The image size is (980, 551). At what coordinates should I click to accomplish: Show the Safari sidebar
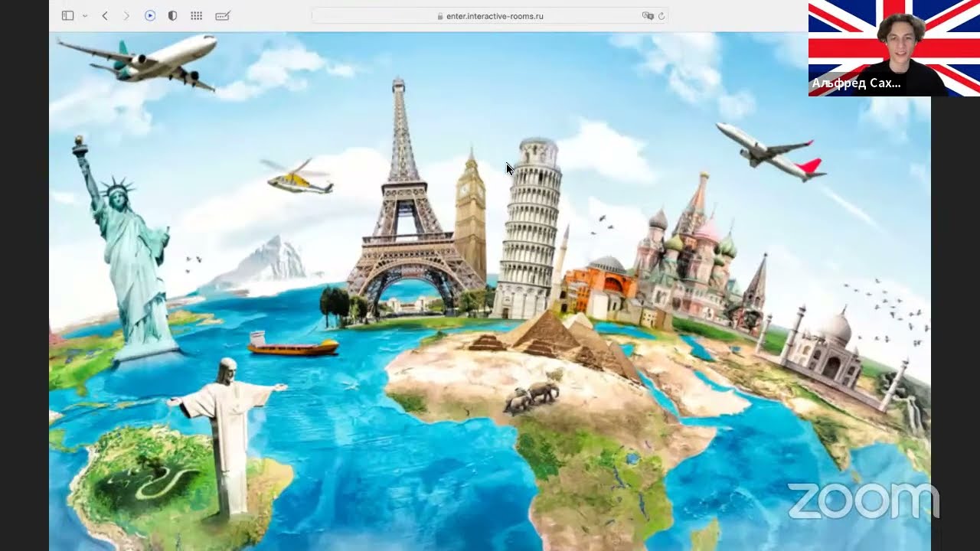click(x=67, y=15)
